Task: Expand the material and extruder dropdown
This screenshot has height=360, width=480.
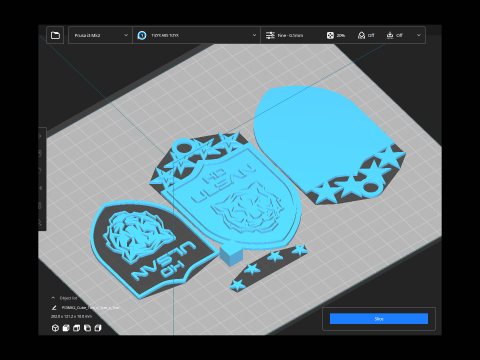Action: pyautogui.click(x=196, y=35)
